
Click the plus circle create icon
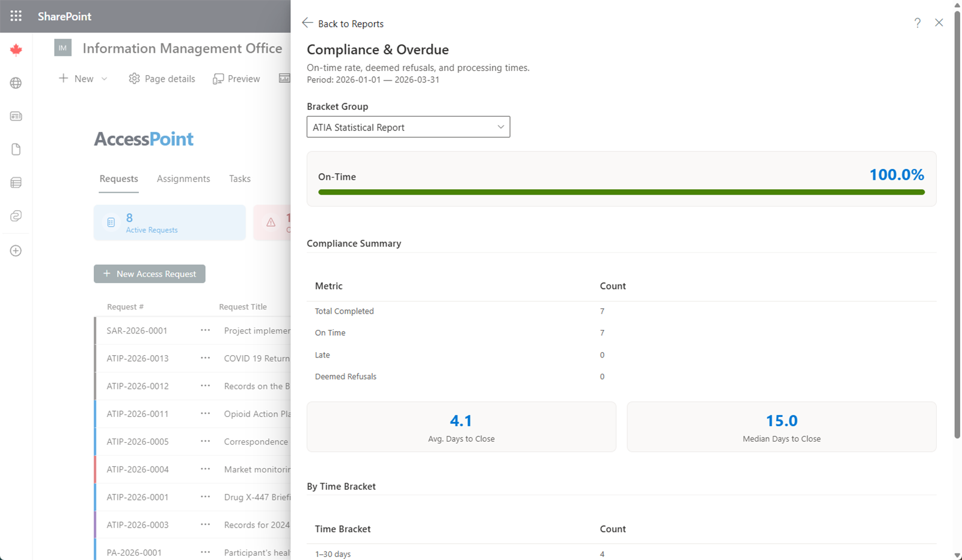coord(16,251)
